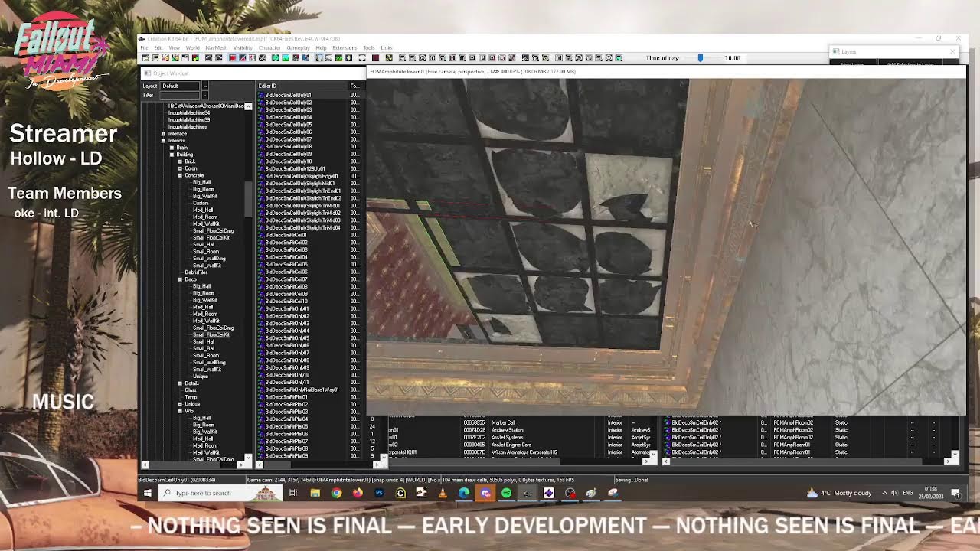Image resolution: width=980 pixels, height=551 pixels.
Task: Open Windows Start menu
Action: [x=148, y=493]
